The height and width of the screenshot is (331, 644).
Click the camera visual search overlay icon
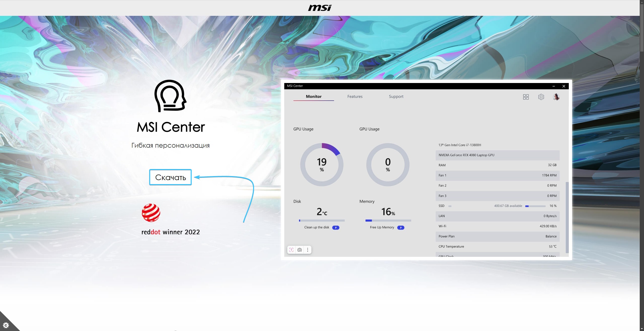pyautogui.click(x=299, y=250)
